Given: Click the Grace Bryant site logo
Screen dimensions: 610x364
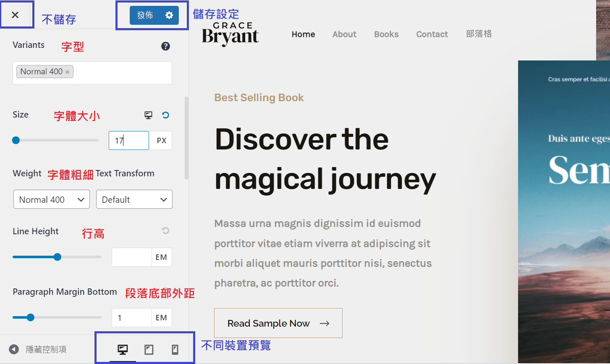Looking at the screenshot, I should [230, 34].
